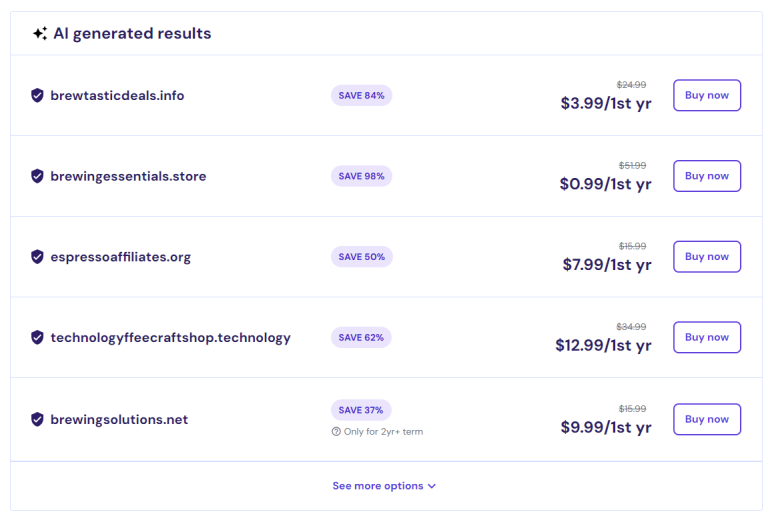Click shield icon beside brewingsolutions.net
Image resolution: width=768 pixels, height=518 pixels.
(37, 420)
